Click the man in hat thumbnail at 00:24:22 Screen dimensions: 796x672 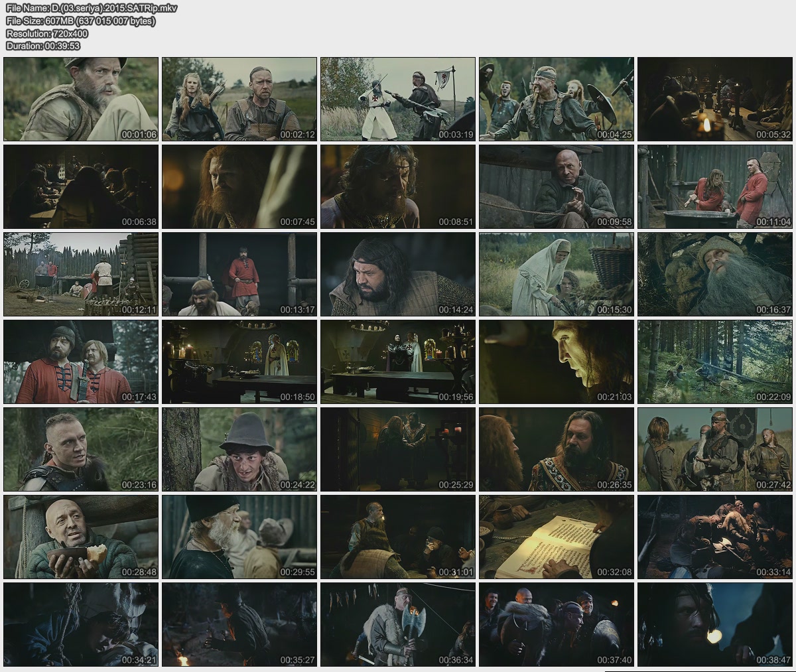(239, 449)
